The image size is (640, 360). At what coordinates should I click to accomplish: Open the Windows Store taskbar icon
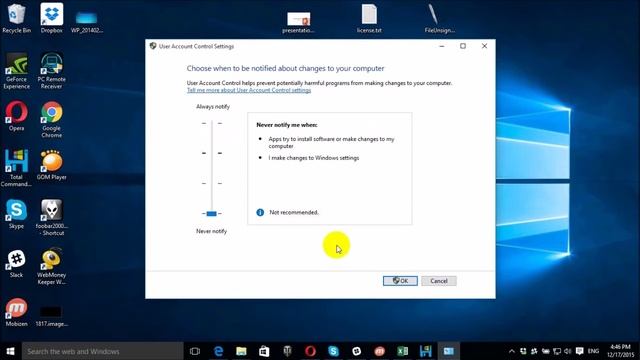point(264,351)
